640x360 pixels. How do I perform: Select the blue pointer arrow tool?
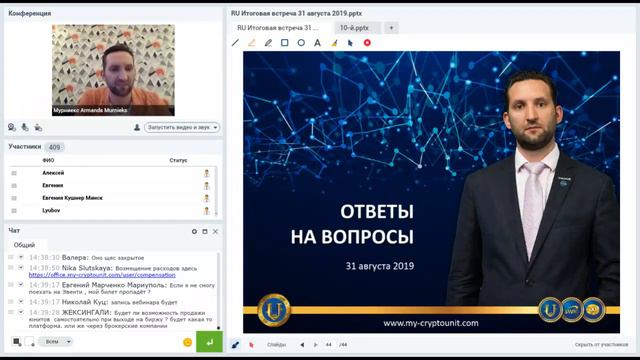pyautogui.click(x=350, y=42)
